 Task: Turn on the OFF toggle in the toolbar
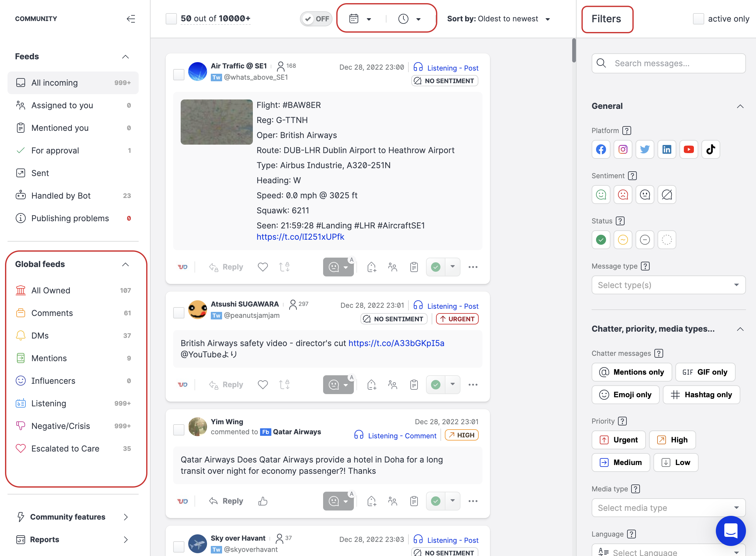tap(316, 19)
